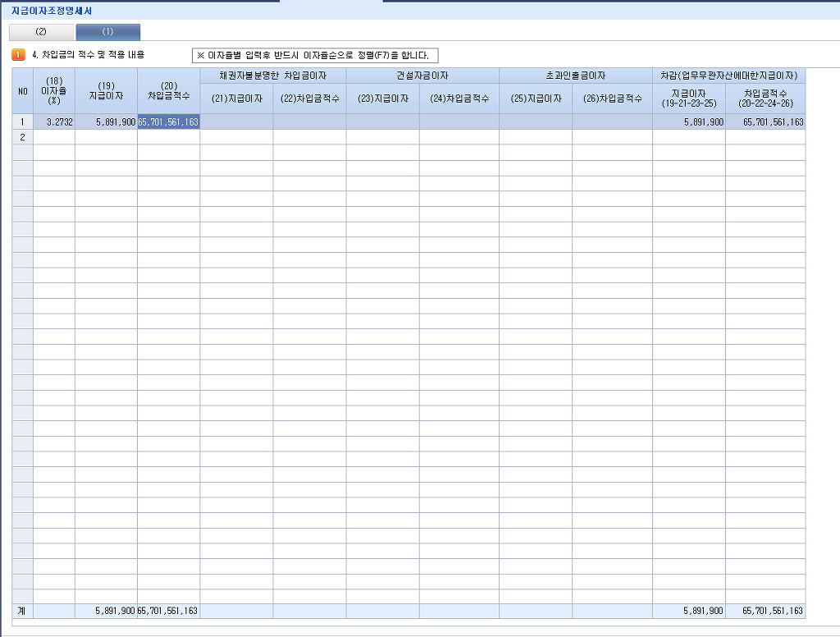Select total row (20) value 65,701,561,163

pos(168,611)
